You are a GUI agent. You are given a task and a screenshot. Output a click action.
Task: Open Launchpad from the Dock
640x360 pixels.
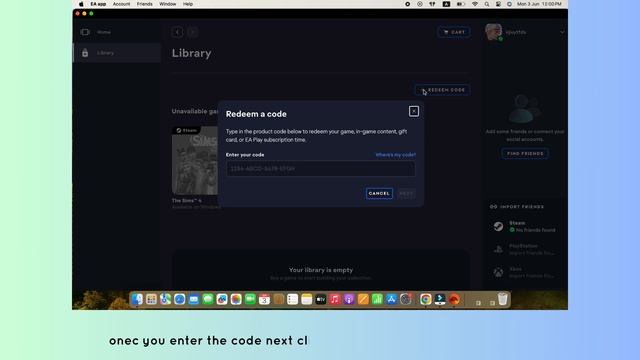coord(151,299)
